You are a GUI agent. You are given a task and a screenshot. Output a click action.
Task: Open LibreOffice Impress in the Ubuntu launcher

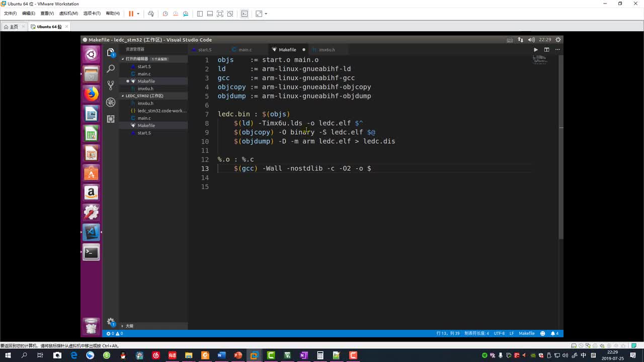tap(91, 153)
